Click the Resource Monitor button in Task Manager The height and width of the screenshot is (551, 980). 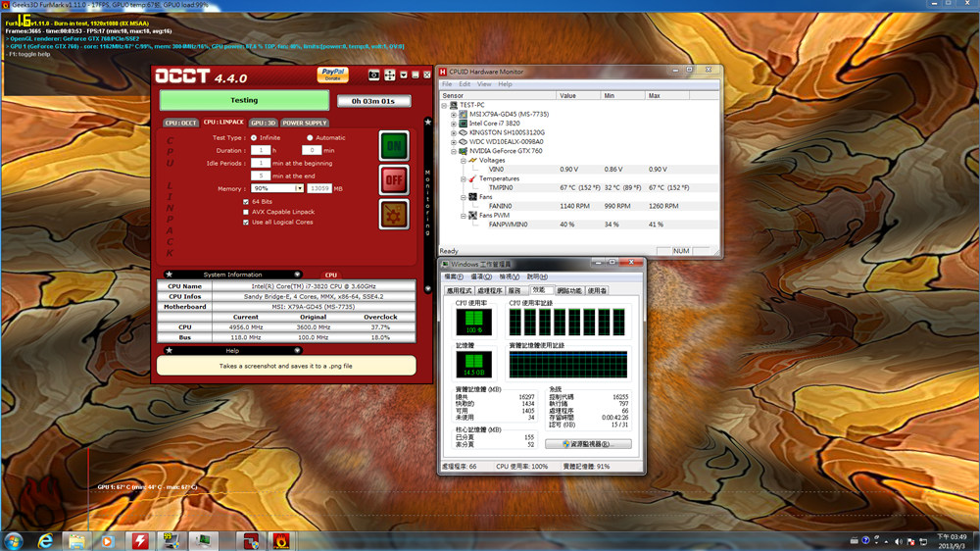588,444
